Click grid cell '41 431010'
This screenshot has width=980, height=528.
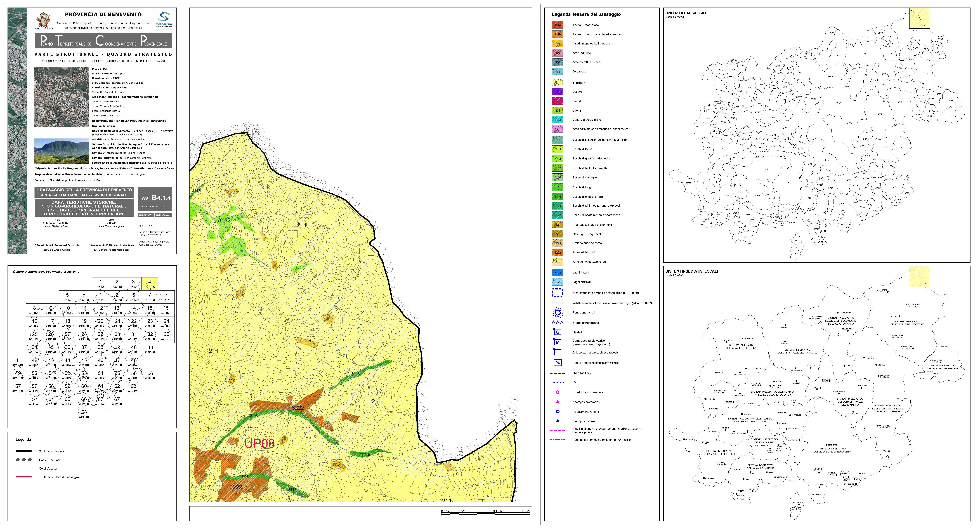[x=18, y=362]
